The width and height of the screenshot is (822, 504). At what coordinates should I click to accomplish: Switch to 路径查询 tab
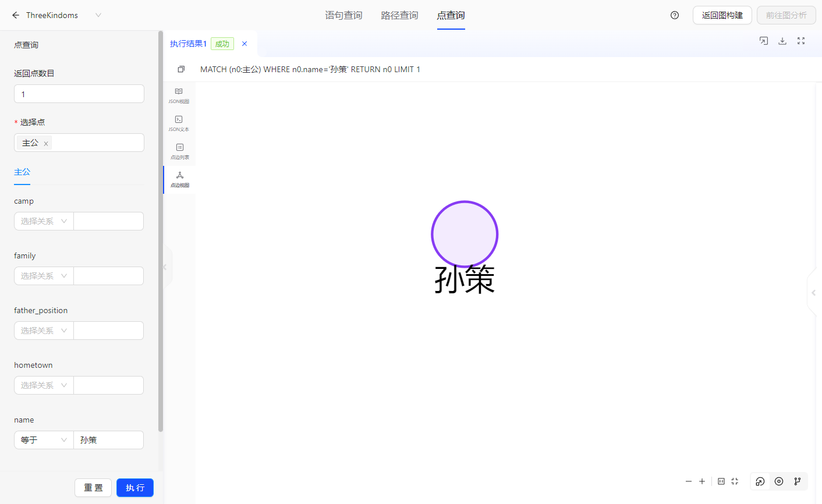tap(399, 15)
